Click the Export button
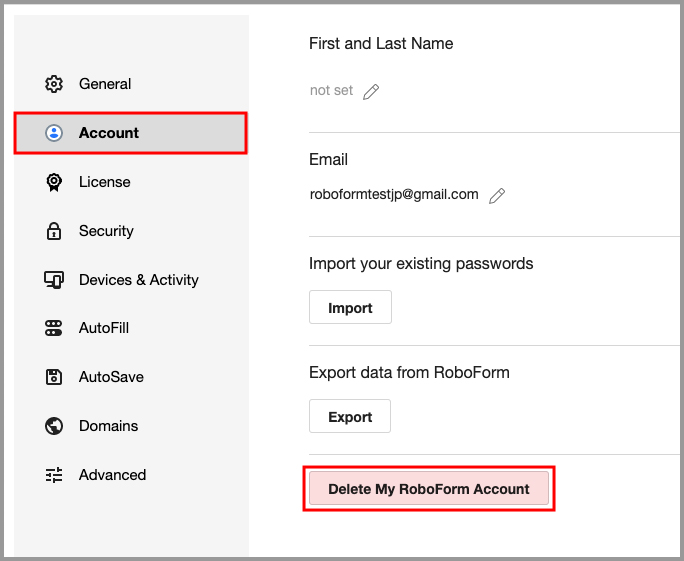684x561 pixels. pos(350,416)
